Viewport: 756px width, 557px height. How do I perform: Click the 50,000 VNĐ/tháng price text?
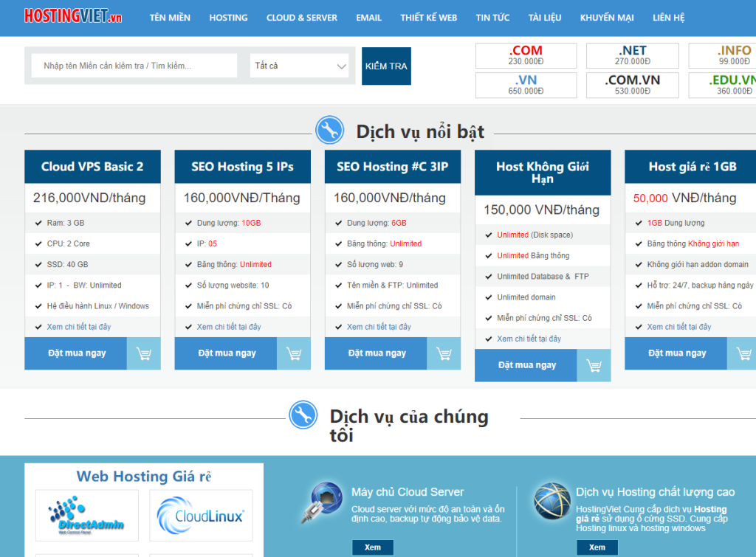pos(684,198)
